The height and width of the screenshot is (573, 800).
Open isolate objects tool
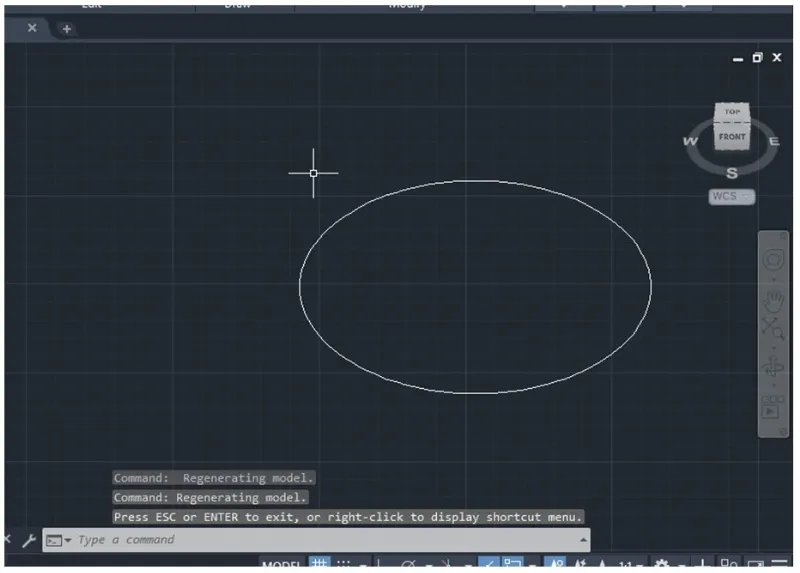(x=728, y=563)
